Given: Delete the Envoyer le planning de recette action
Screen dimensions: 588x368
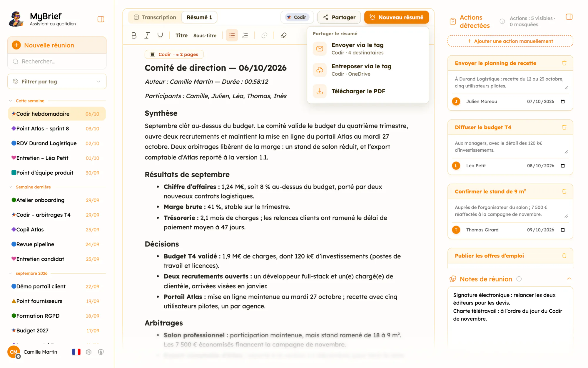Looking at the screenshot, I should 564,63.
